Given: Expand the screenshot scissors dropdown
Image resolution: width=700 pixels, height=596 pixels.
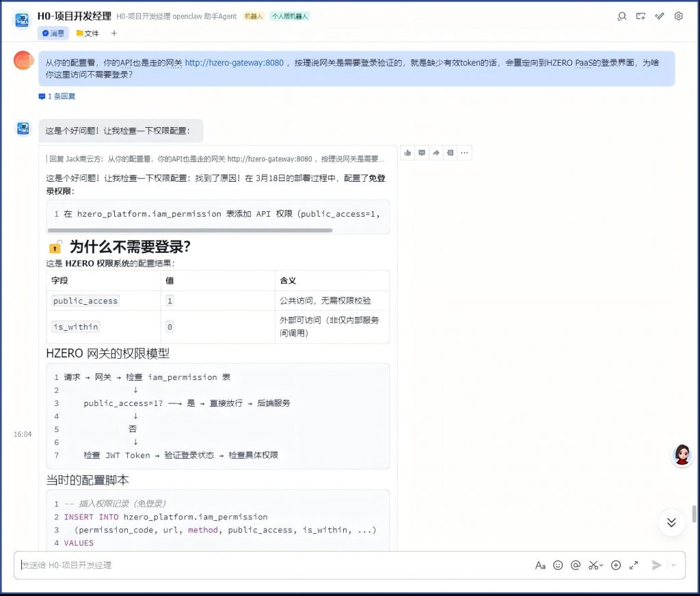Looking at the screenshot, I should click(x=601, y=565).
